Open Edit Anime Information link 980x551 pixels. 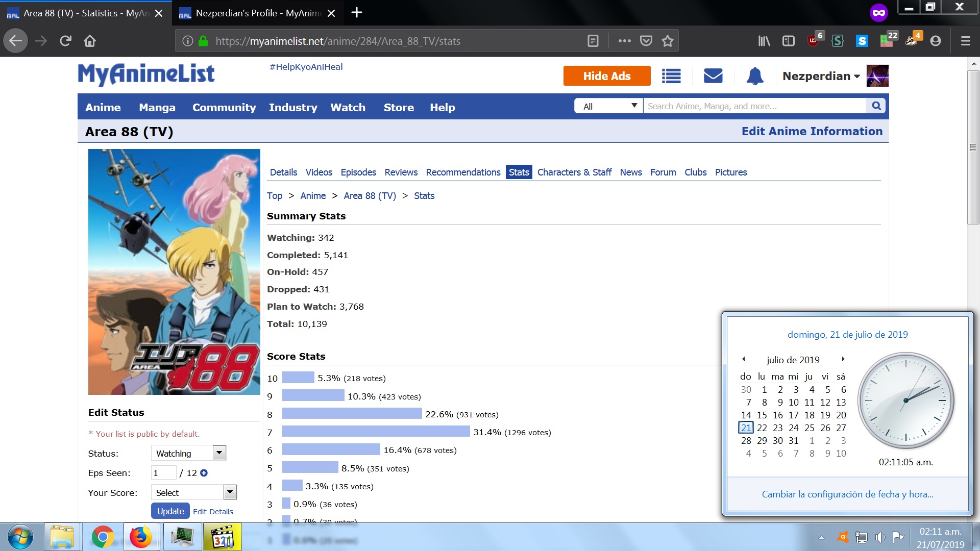(x=812, y=131)
